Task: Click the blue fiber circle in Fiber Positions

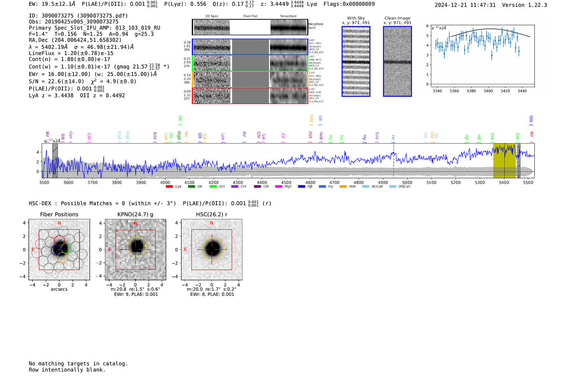Action: coord(56,250)
